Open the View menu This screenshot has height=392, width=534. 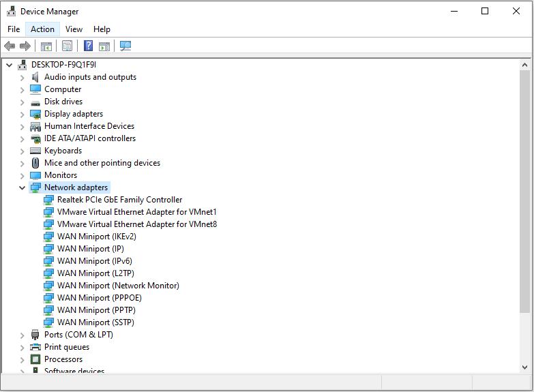click(x=74, y=29)
